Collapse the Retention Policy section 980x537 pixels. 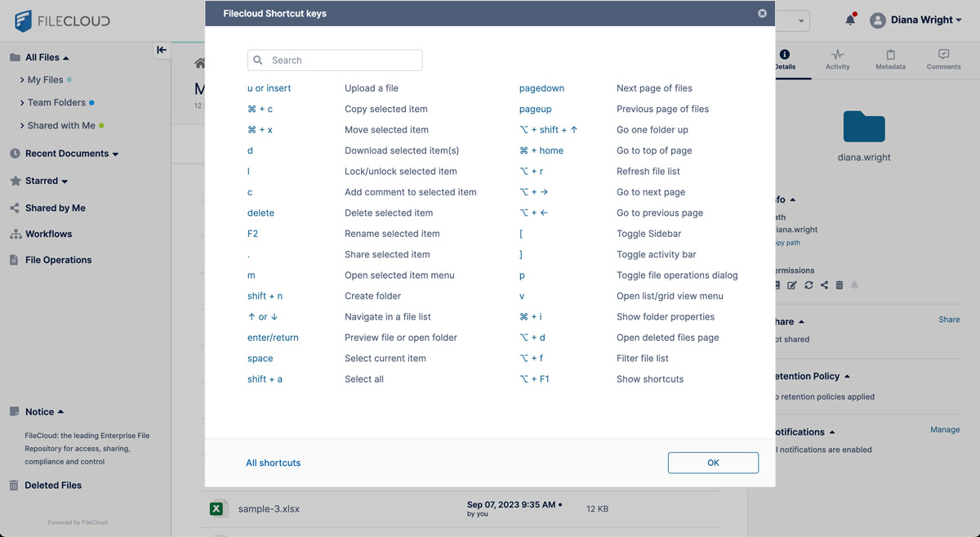pyautogui.click(x=847, y=377)
